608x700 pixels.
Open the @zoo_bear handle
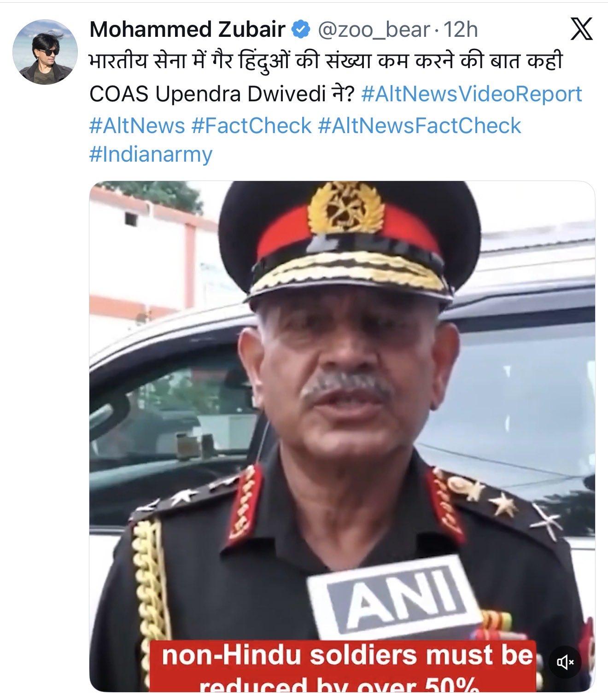pyautogui.click(x=374, y=30)
